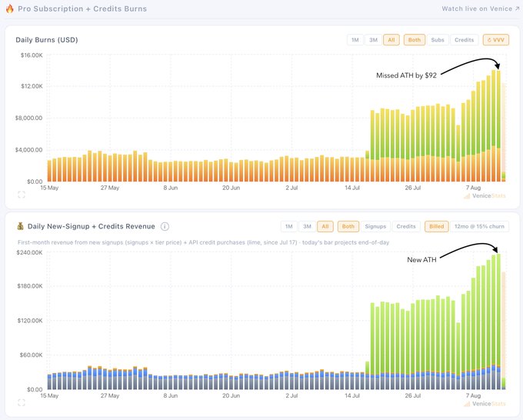This screenshot has height=420, width=523.
Task: Choose Signups filter in Revenue chart
Action: [375, 226]
